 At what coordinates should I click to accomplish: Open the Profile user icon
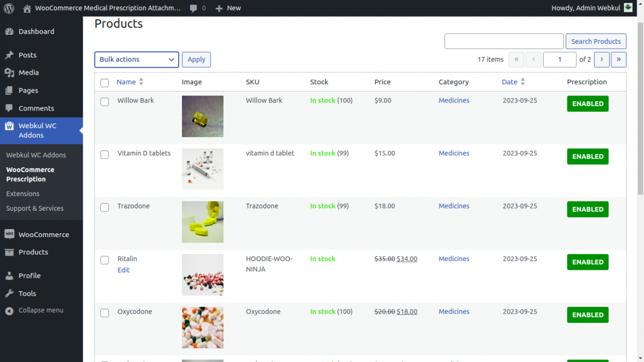[x=9, y=276]
